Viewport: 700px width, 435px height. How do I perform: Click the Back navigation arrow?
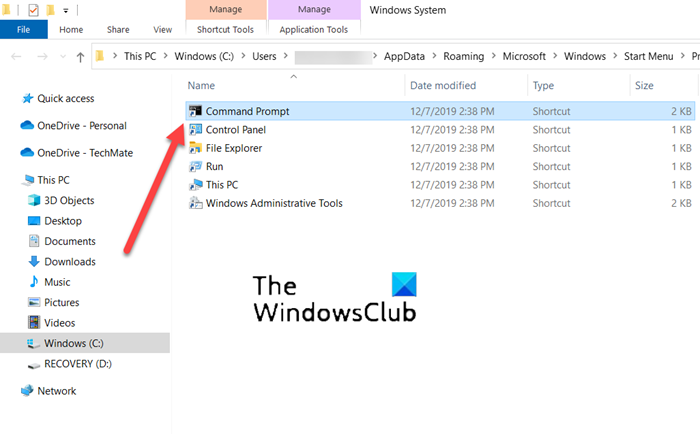coord(16,57)
